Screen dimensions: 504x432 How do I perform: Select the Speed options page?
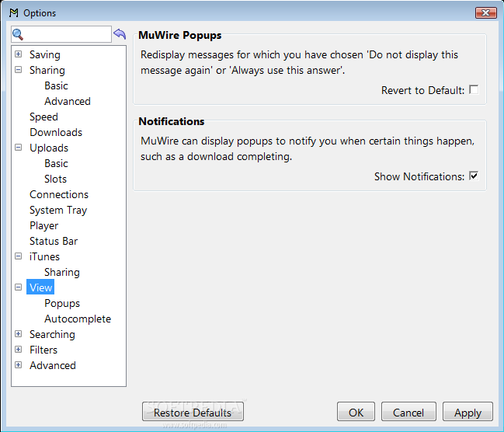click(x=43, y=117)
